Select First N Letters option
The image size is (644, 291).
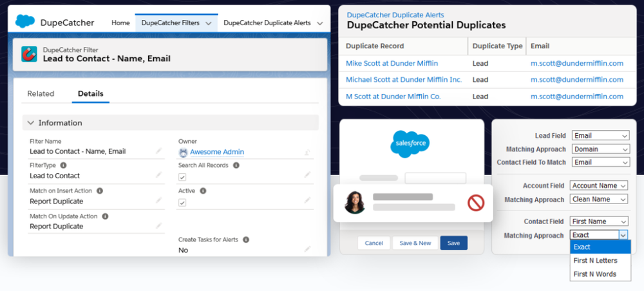600,260
